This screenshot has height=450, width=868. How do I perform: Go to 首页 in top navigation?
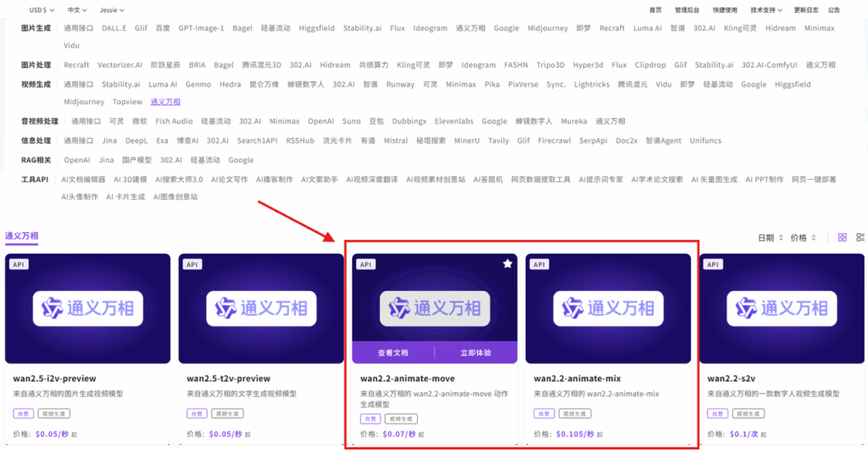click(x=655, y=10)
